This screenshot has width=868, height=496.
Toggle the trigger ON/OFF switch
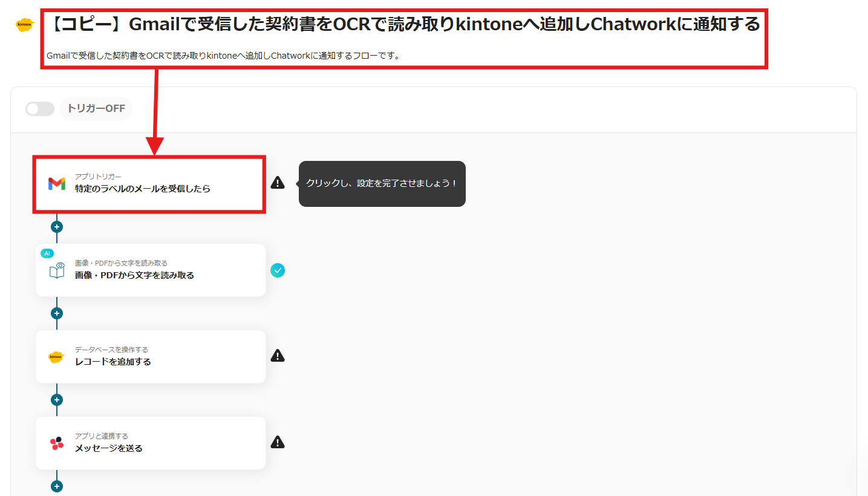point(40,109)
